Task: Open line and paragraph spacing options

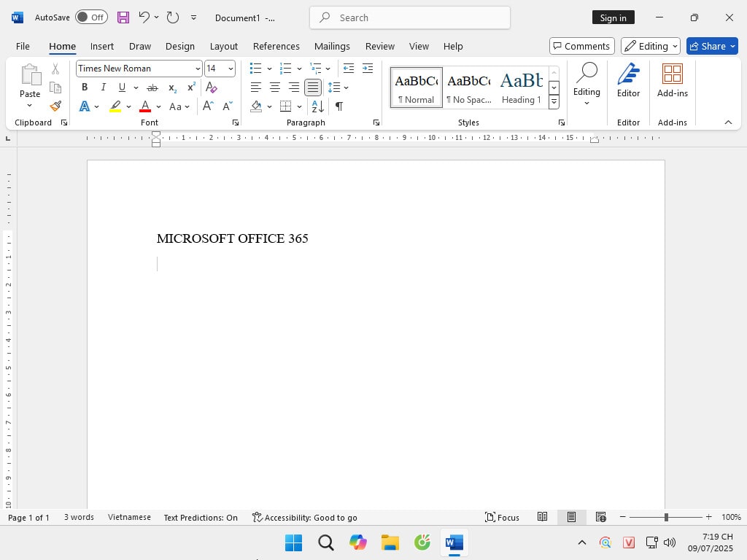Action: 338,87
